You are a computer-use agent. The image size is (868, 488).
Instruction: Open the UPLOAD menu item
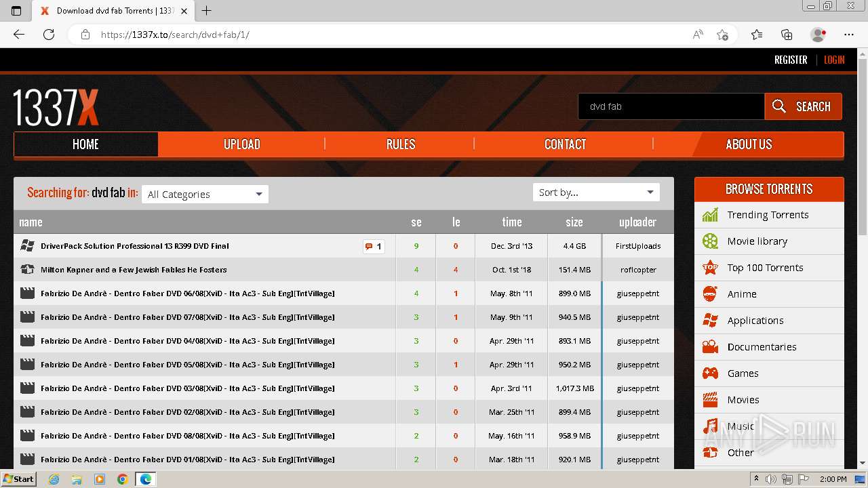pos(242,144)
